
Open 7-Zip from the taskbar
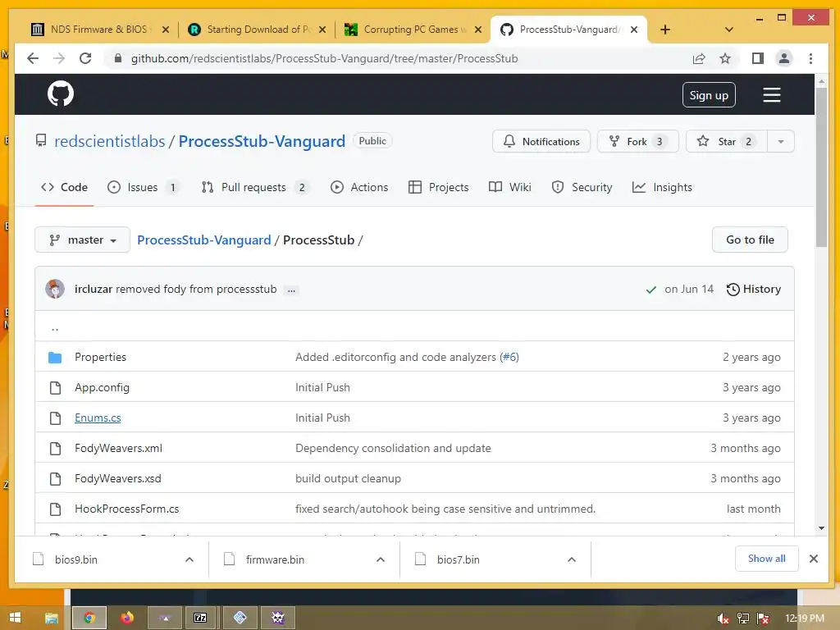[200, 618]
